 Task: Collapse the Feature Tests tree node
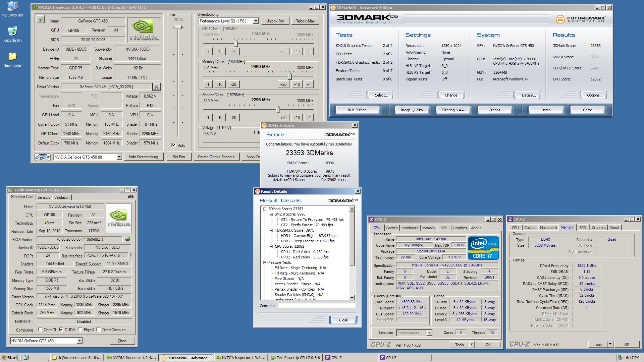coord(265,262)
